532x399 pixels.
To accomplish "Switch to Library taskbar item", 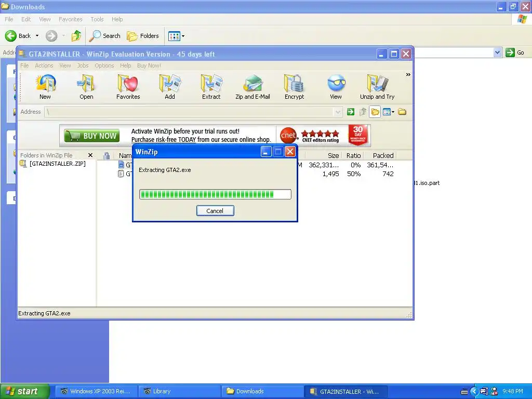I will coord(179,391).
